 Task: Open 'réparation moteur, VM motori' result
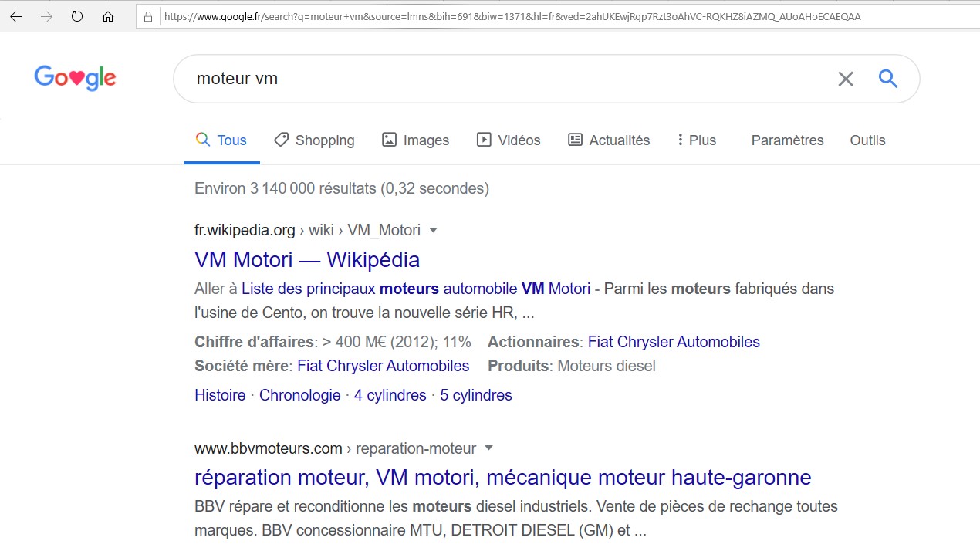pyautogui.click(x=503, y=477)
